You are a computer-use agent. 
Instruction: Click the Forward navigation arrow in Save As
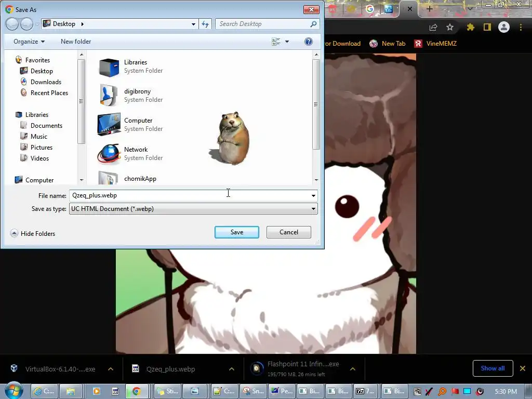pyautogui.click(x=26, y=24)
